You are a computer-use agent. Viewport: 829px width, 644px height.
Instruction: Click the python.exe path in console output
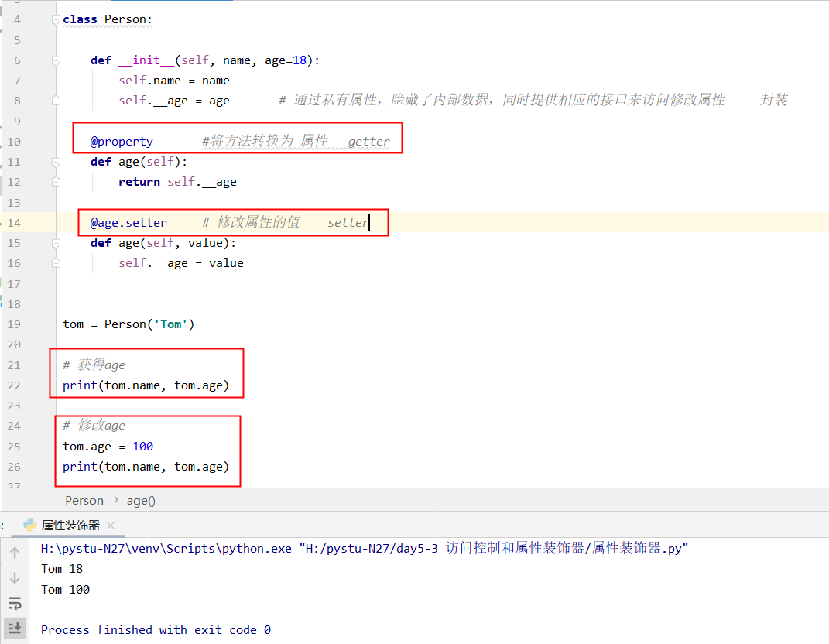pyautogui.click(x=166, y=549)
